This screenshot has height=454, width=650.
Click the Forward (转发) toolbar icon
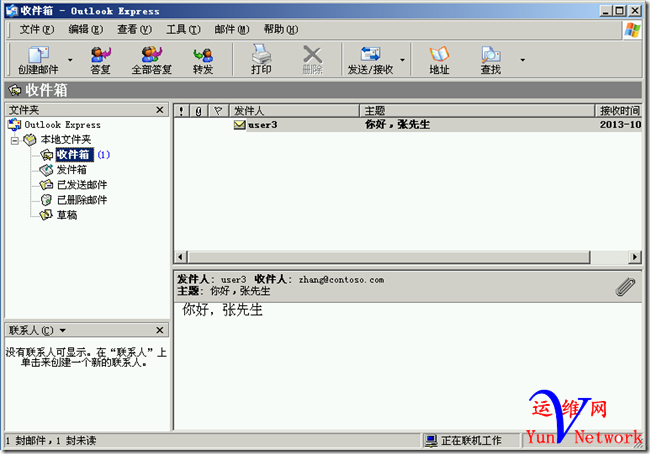click(x=203, y=60)
